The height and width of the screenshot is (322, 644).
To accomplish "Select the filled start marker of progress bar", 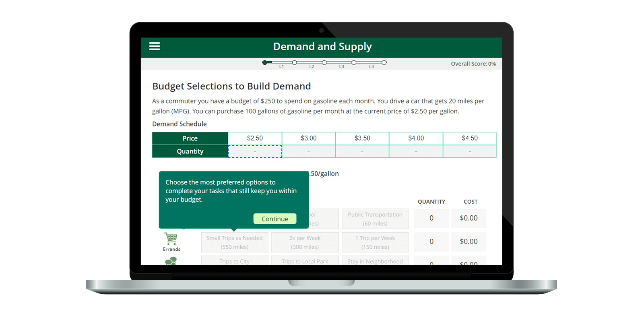I will pyautogui.click(x=264, y=62).
